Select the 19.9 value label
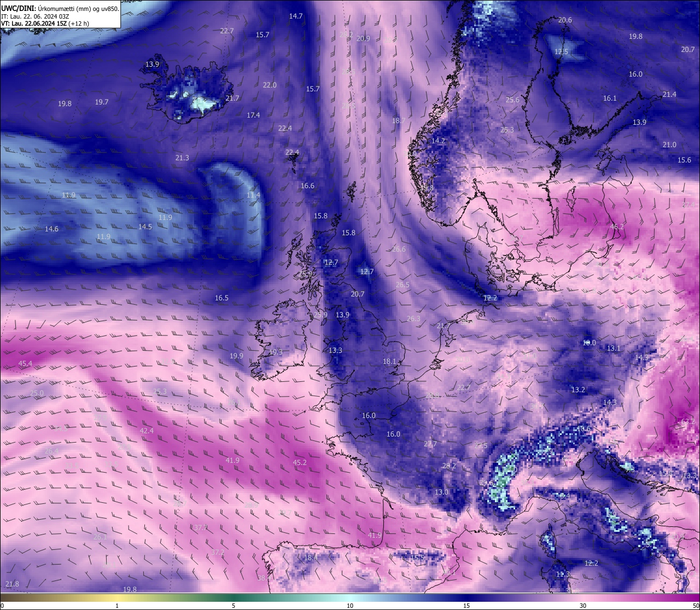700x610 pixels. (x=236, y=356)
